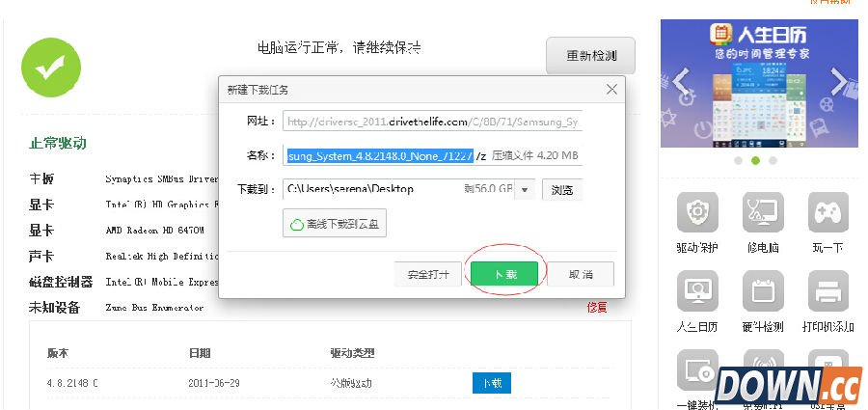
Task: Click the 日期 column header
Action: tap(200, 353)
